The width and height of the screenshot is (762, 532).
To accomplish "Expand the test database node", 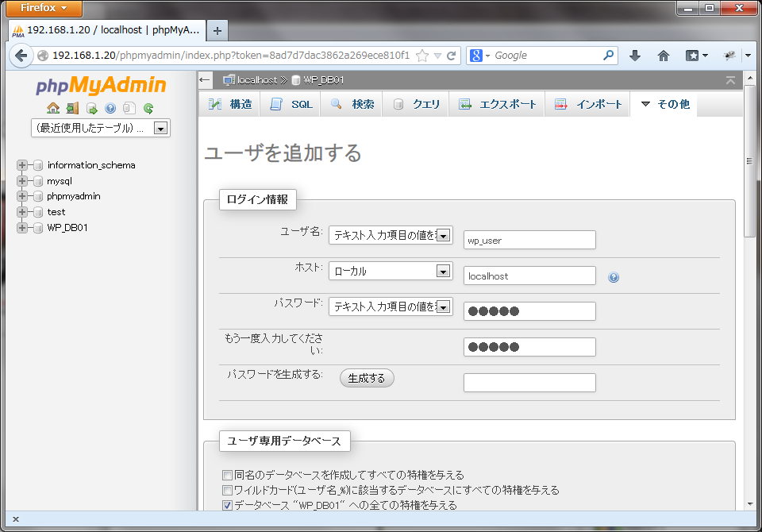I will pyautogui.click(x=22, y=212).
